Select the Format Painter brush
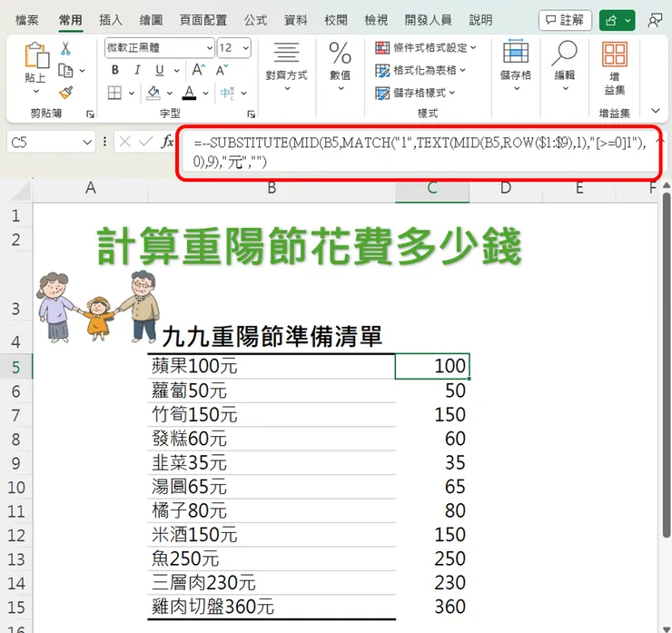The image size is (672, 633). pos(65,93)
